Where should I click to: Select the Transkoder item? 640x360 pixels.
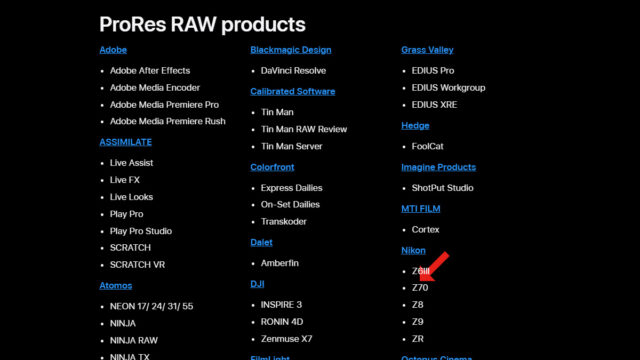[283, 222]
